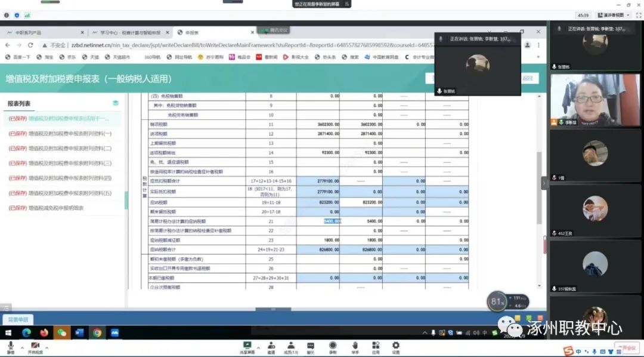
Task: Open 苏宁易购 bookmark
Action: 210,57
